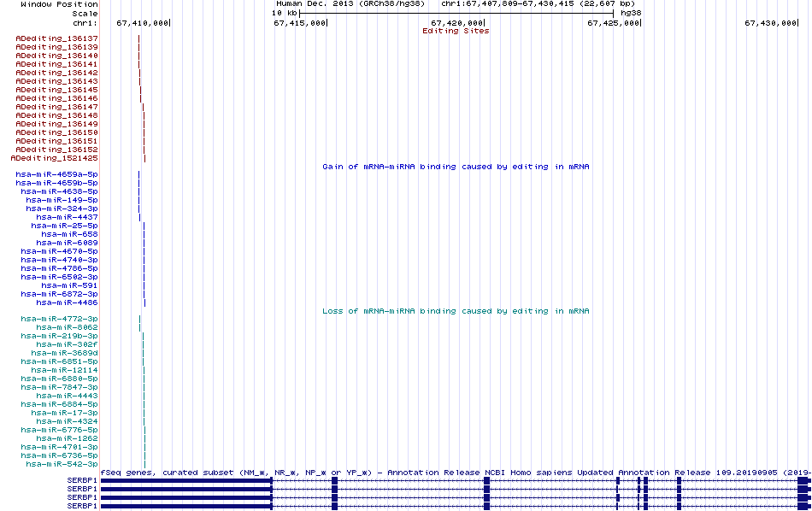Click the red ADediting_136147 site mark

click(x=143, y=107)
